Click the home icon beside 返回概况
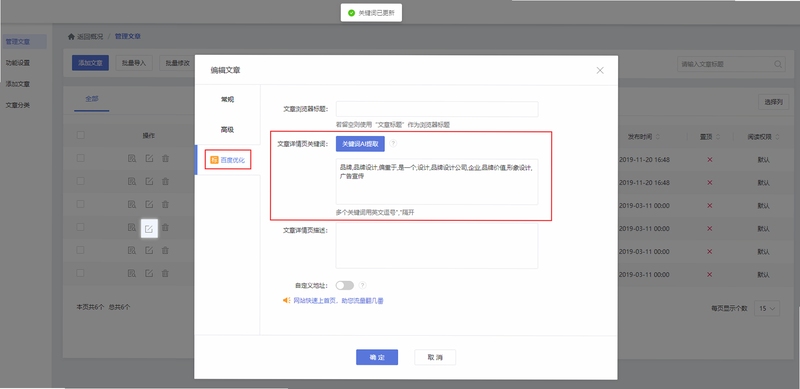Screen dimensions: 800x389 pos(71,37)
